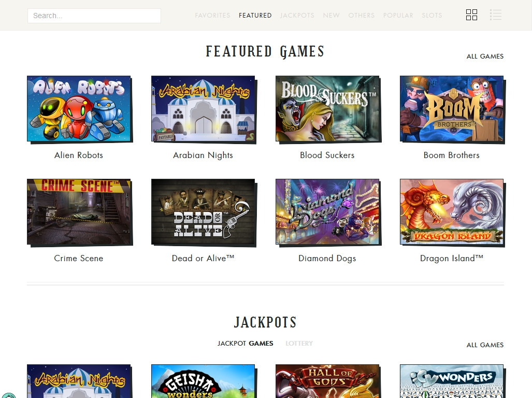Click the Diamond Dogs game image
Screen dimensions: 532x398
pos(327,212)
